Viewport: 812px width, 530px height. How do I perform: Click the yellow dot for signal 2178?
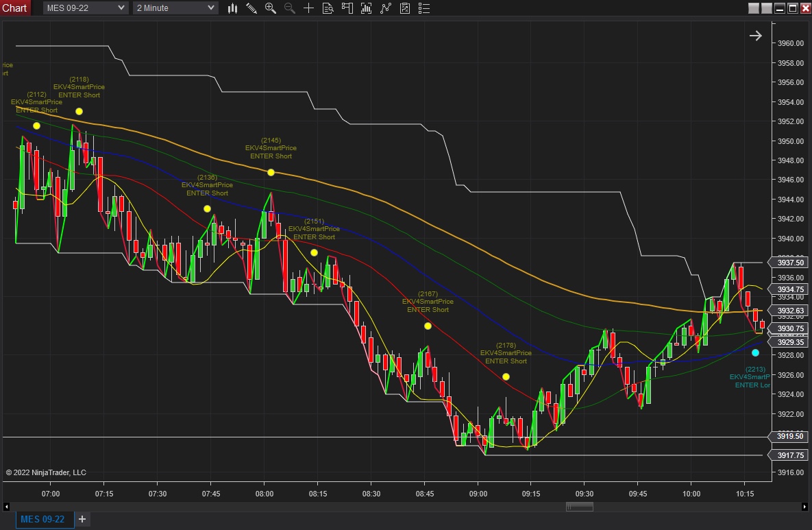coord(506,376)
